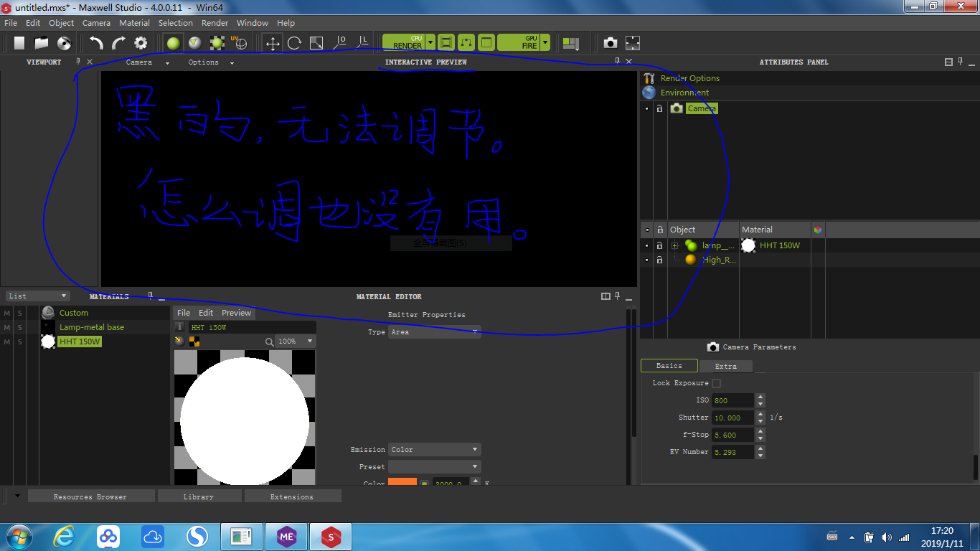Open Environment settings in Attributes Panel
The image size is (980, 551).
(684, 93)
